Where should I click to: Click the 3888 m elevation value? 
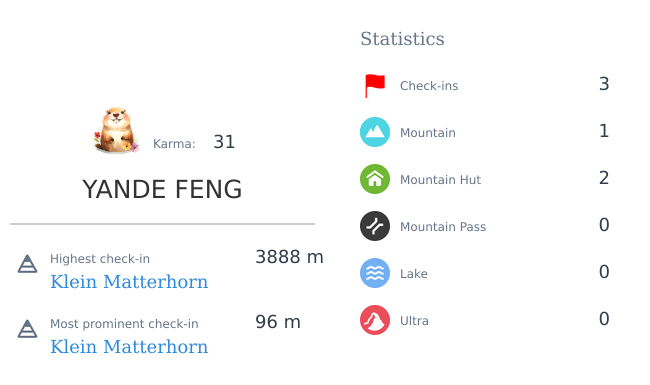point(289,257)
